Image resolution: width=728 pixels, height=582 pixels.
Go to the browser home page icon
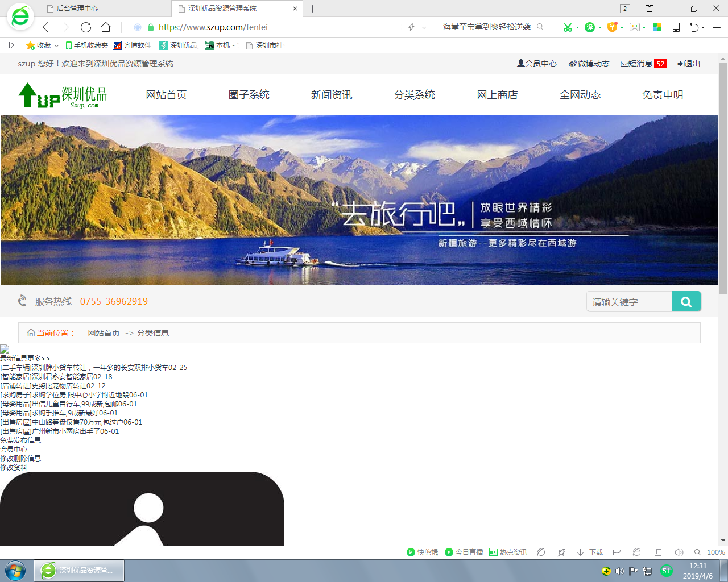click(x=106, y=27)
